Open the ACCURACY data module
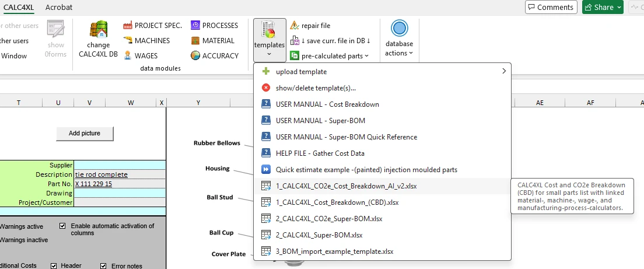The width and height of the screenshot is (644, 269). (214, 56)
